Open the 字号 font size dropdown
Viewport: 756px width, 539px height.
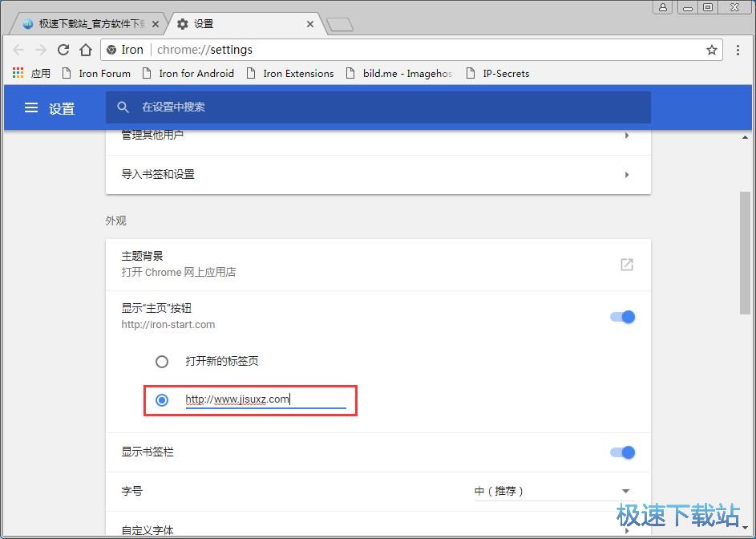coord(556,490)
